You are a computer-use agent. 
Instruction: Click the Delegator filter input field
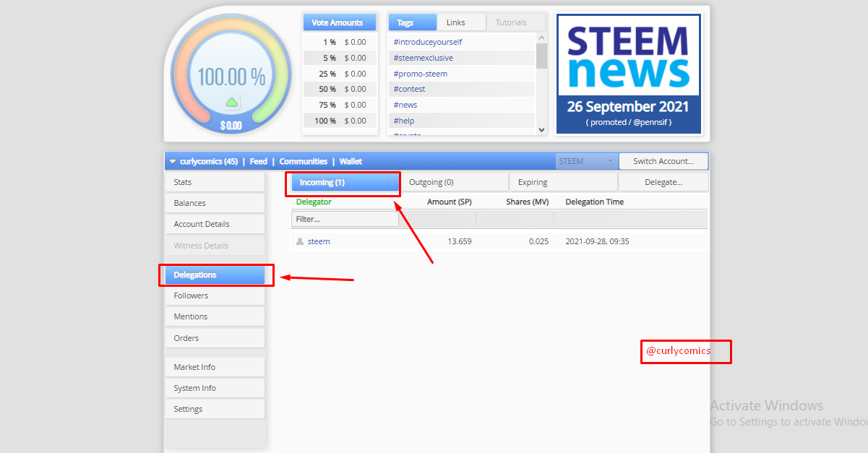pyautogui.click(x=345, y=218)
